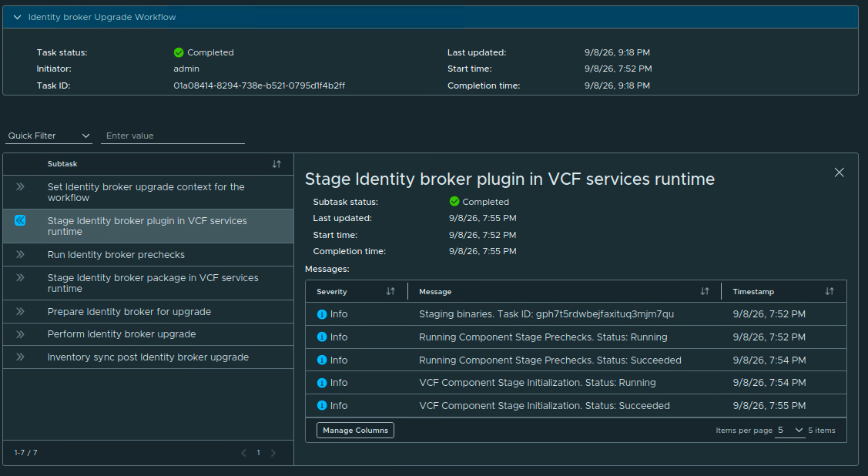Viewport: 868px width, 476px height.
Task: Go to the next subtask page
Action: [273, 453]
